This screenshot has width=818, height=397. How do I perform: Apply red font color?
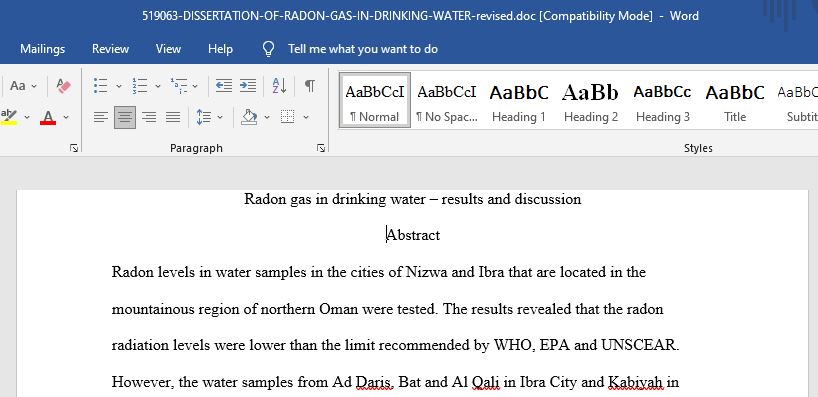click(48, 117)
